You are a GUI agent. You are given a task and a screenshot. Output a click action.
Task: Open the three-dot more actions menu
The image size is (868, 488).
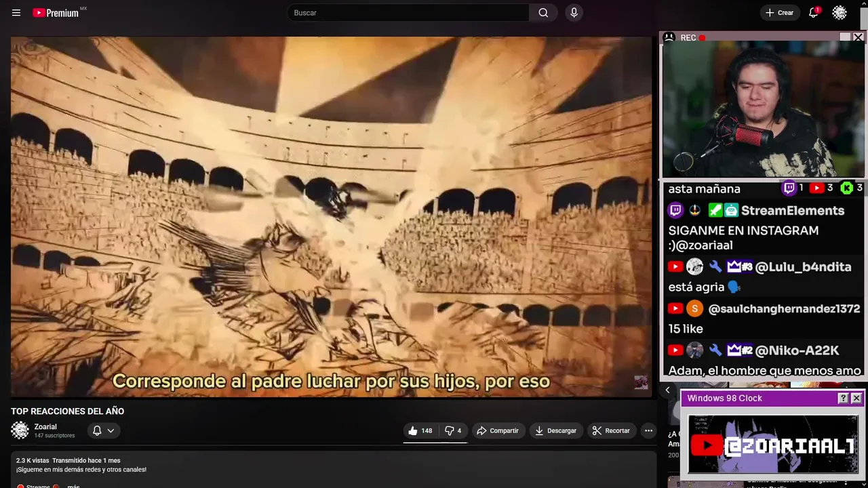(648, 430)
